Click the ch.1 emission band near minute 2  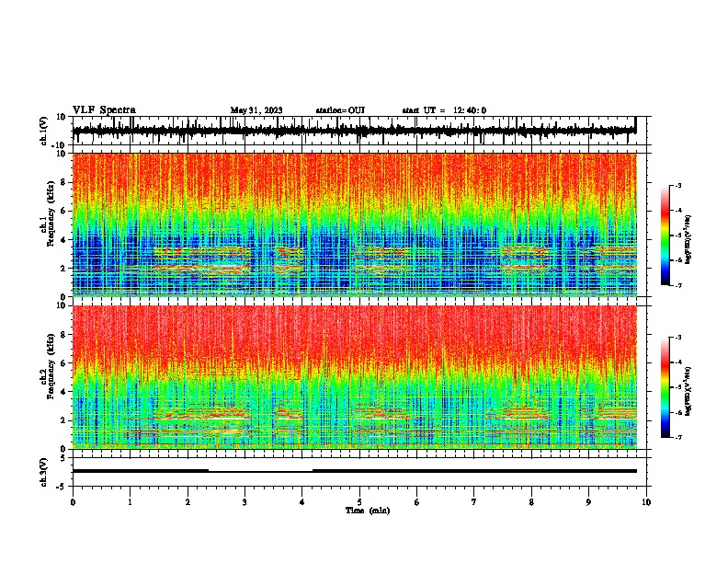click(202, 261)
